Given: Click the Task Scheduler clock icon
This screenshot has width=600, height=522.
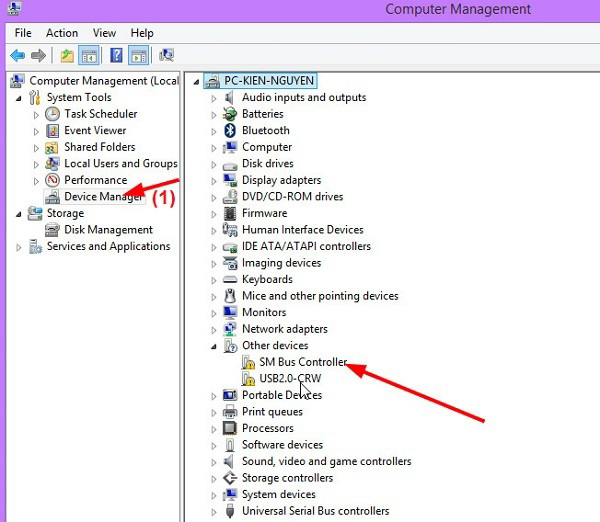Looking at the screenshot, I should tap(54, 114).
